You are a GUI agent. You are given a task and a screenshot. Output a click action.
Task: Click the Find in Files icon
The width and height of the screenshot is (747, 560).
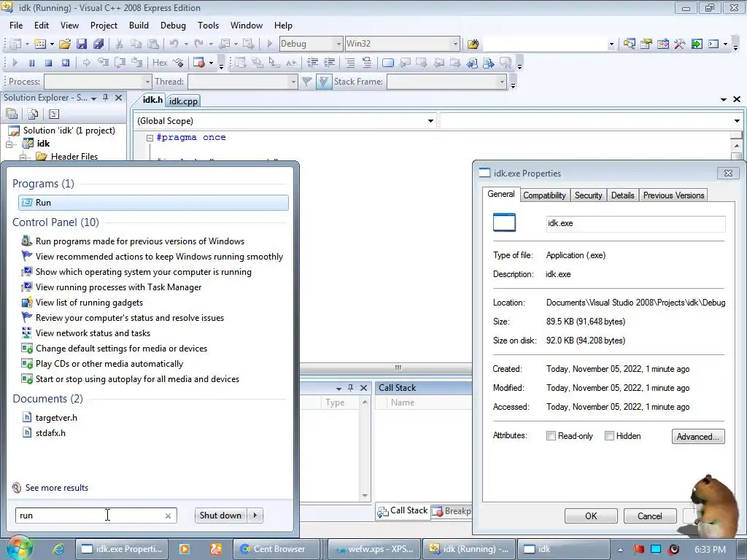coord(473,44)
